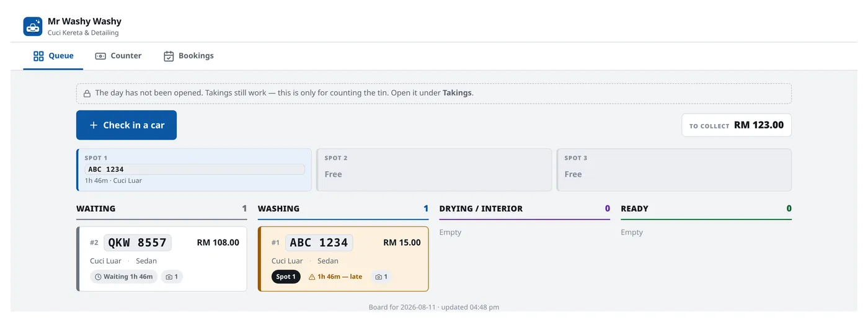Select the free Spot 3 bay
The width and height of the screenshot is (868, 322).
tap(674, 169)
